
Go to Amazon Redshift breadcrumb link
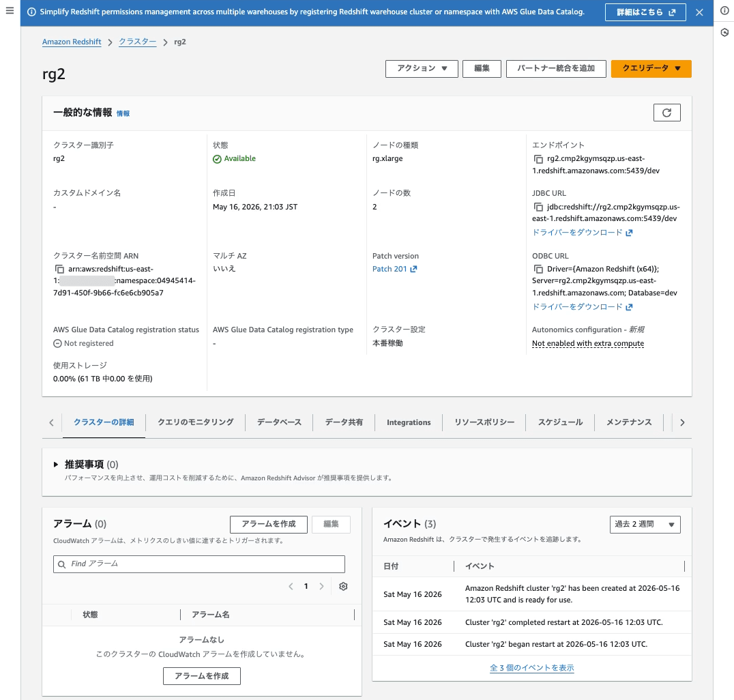[x=72, y=42]
